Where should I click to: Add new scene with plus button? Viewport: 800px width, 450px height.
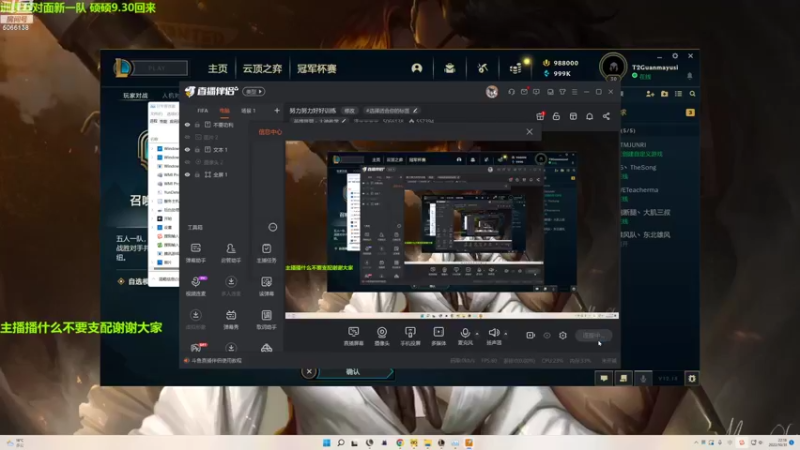[x=277, y=111]
